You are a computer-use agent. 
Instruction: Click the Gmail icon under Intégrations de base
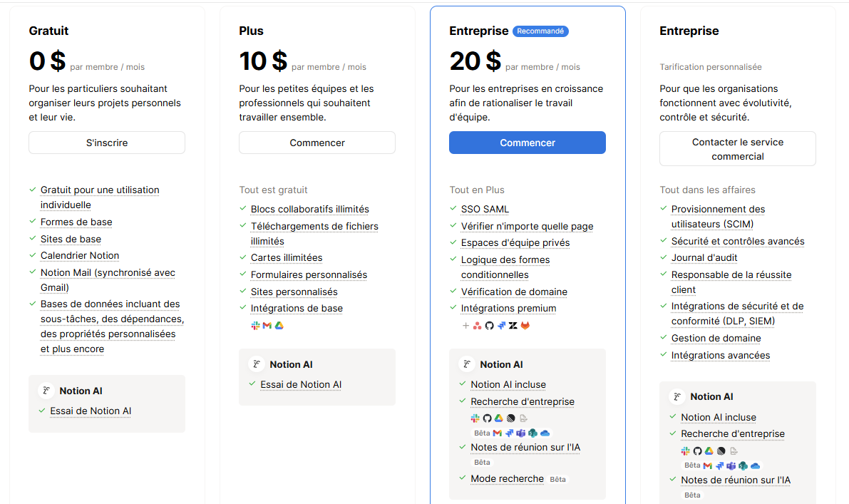point(267,326)
